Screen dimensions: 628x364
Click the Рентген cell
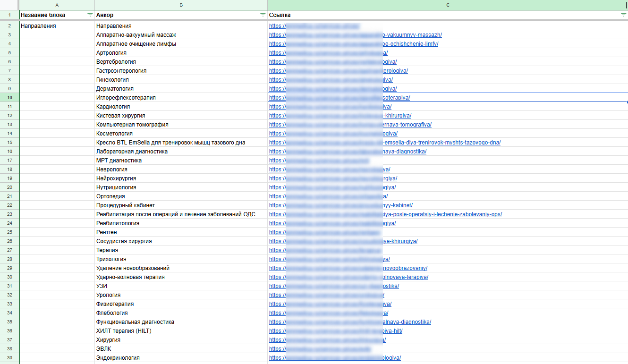(x=181, y=232)
